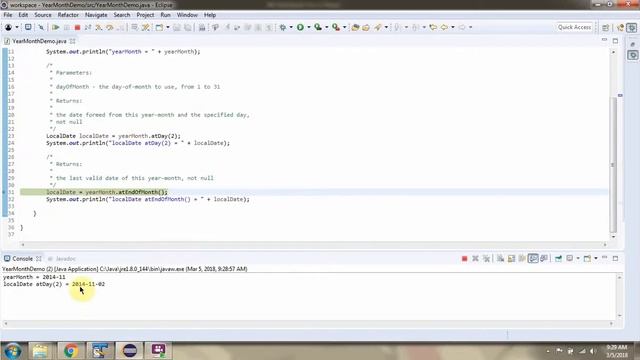Screen dimensions: 640x360
Task: Click the Pin Console icon
Action: tap(558, 258)
